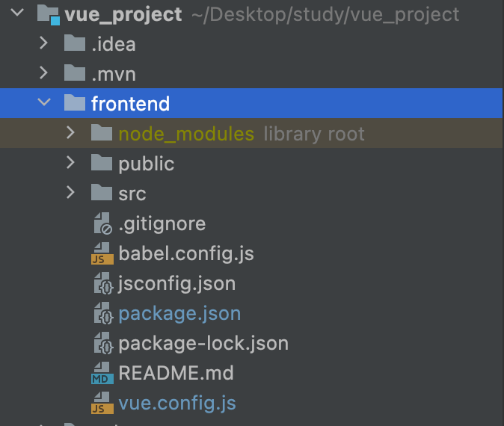This screenshot has width=504, height=426.
Task: Click the node_modules folder icon
Action: pyautogui.click(x=102, y=133)
